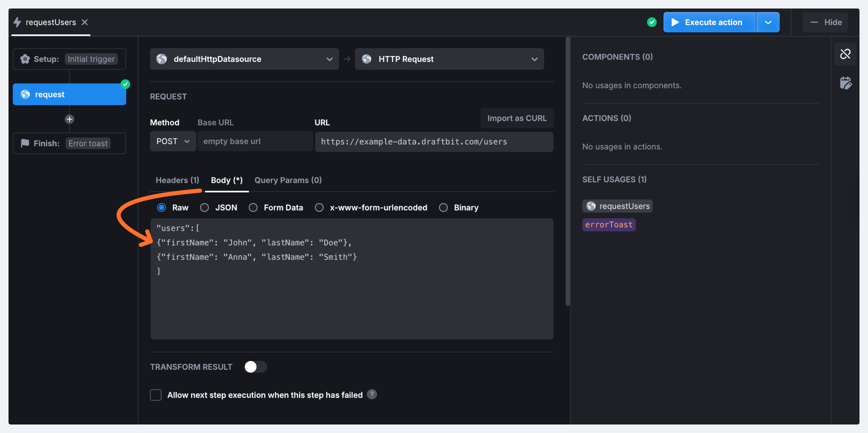Close the requestUsers tab with X
868x433 pixels.
85,22
